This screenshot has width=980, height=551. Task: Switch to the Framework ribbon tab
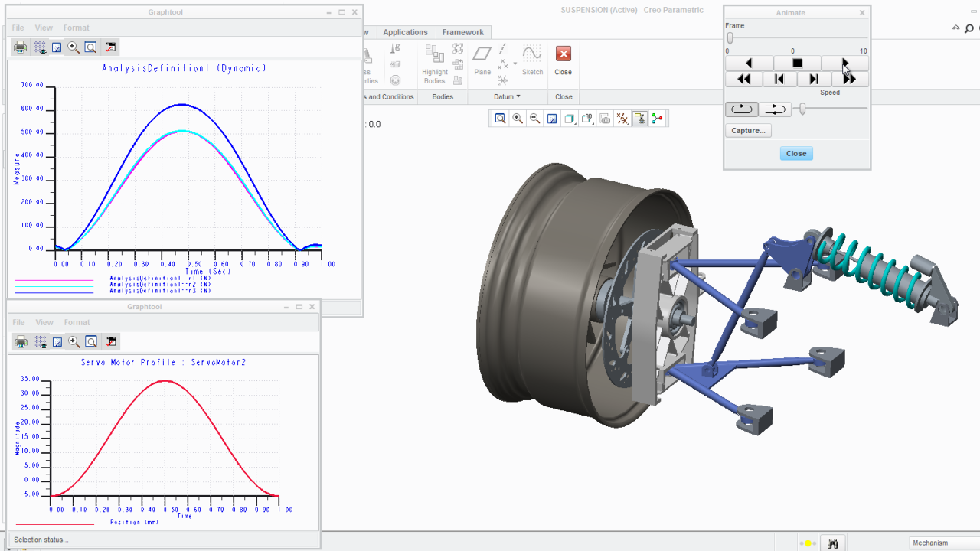point(463,32)
